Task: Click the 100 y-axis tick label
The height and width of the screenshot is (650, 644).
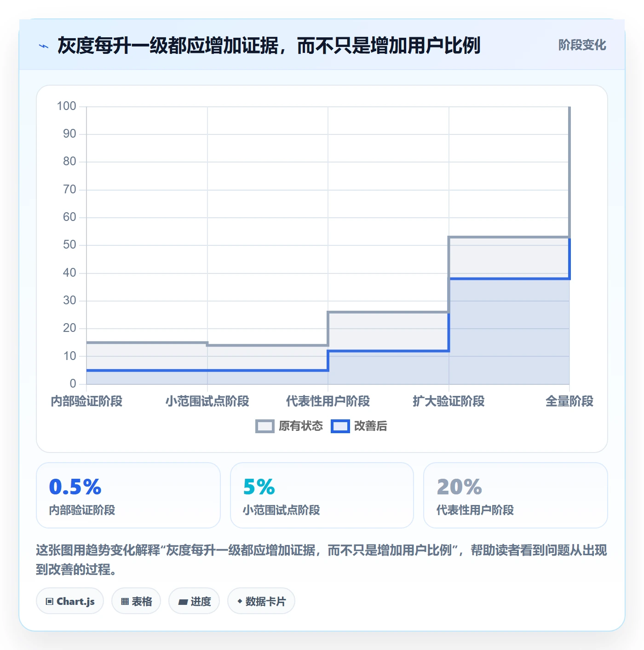Action: [66, 106]
